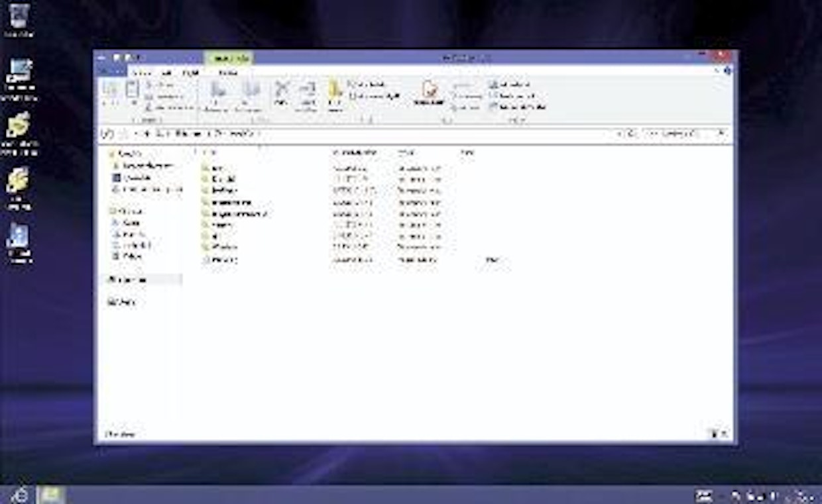The height and width of the screenshot is (504, 822).
Task: Open Properties using the ribbon checkmark icon
Action: pyautogui.click(x=430, y=91)
